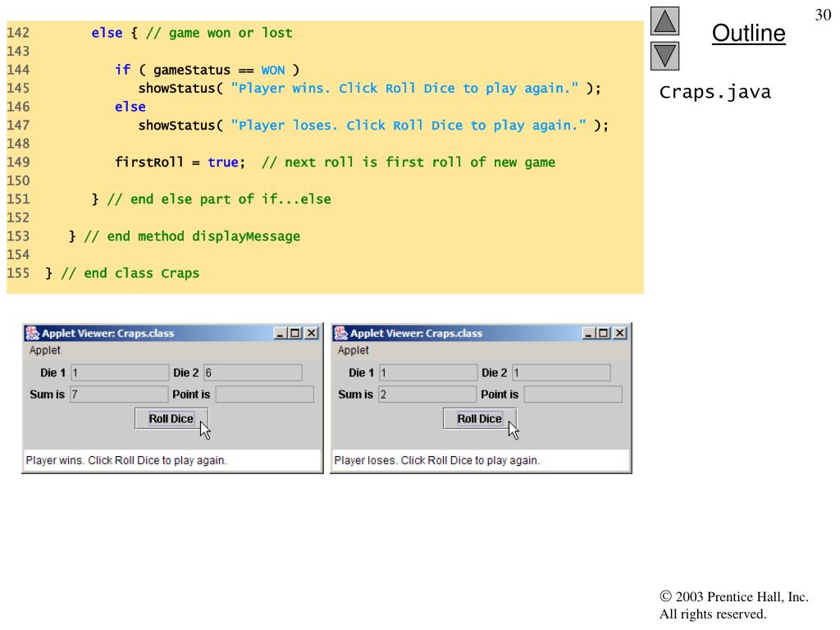Click the down arrow outline navigation icon
The height and width of the screenshot is (630, 840).
click(x=664, y=57)
